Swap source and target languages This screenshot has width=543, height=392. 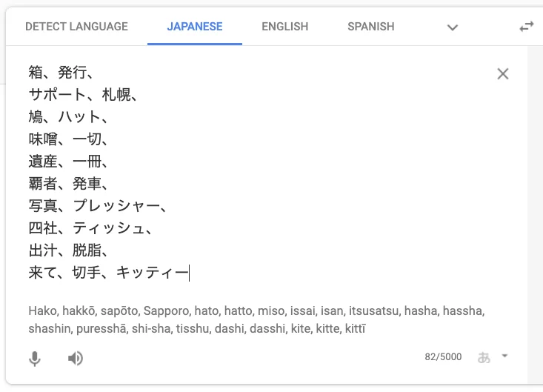pyautogui.click(x=527, y=27)
